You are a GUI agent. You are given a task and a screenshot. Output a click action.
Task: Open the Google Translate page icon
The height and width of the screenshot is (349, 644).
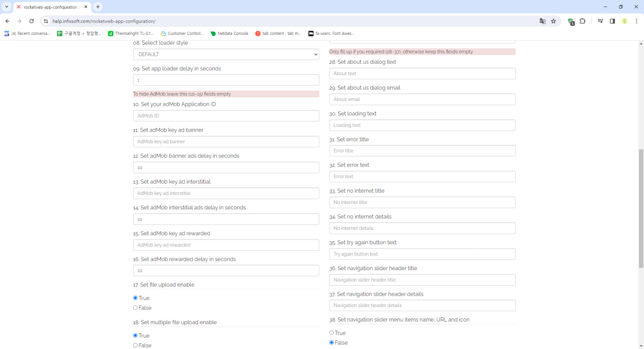click(543, 21)
